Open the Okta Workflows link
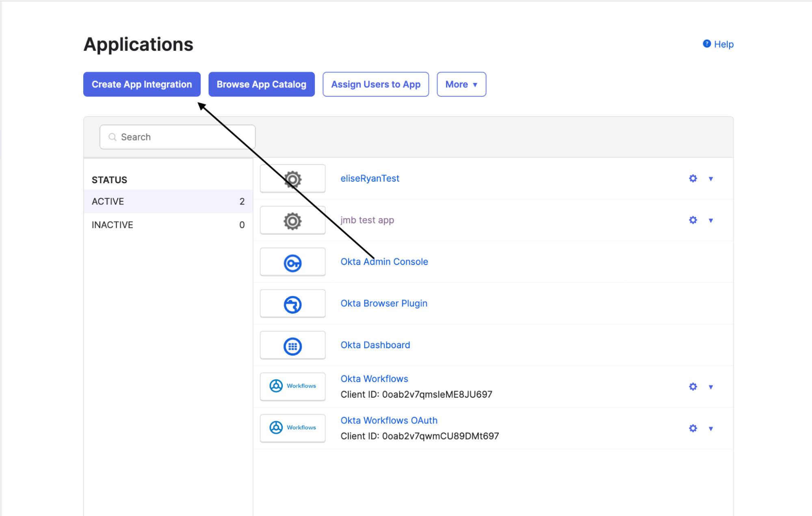 374,379
